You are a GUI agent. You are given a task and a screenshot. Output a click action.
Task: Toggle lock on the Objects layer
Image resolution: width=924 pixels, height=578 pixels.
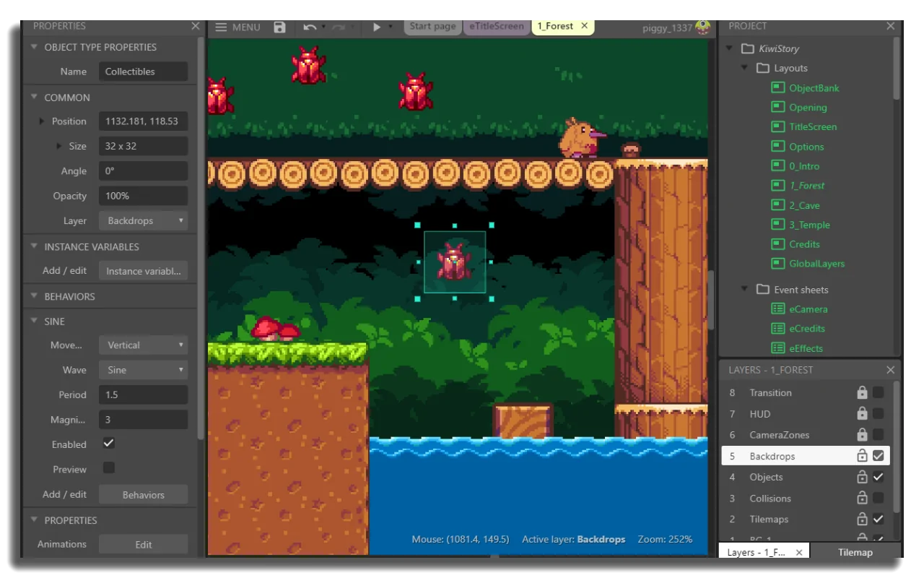tap(862, 477)
